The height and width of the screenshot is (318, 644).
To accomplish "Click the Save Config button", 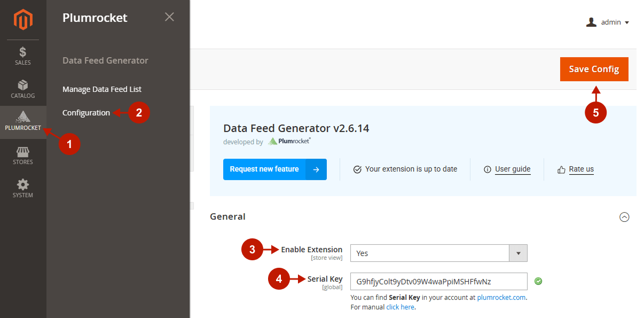I will tap(594, 69).
